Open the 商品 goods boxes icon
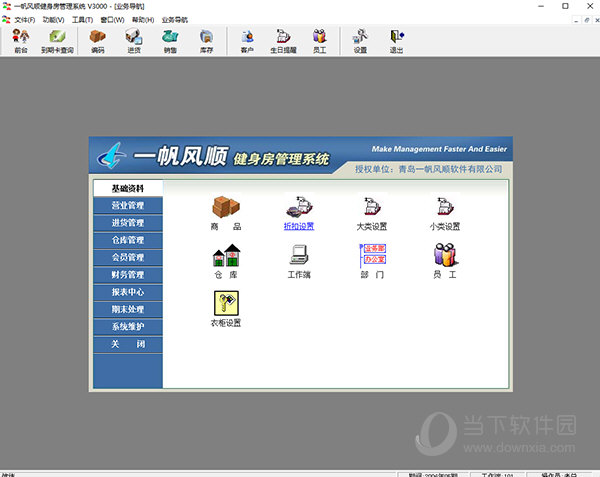The image size is (600, 477). click(226, 207)
